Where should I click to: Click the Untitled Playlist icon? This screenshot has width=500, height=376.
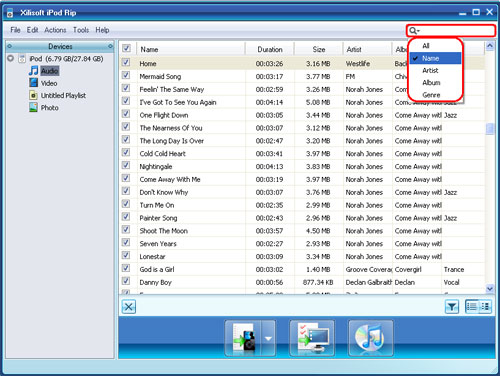pyautogui.click(x=33, y=95)
